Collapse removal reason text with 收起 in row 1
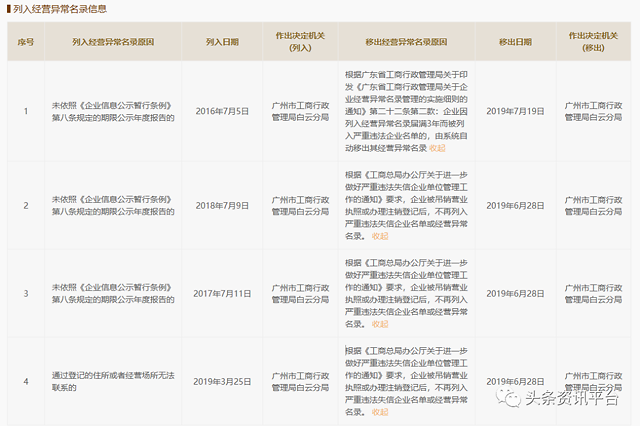Screen dimensions: 640x426 tap(437, 147)
